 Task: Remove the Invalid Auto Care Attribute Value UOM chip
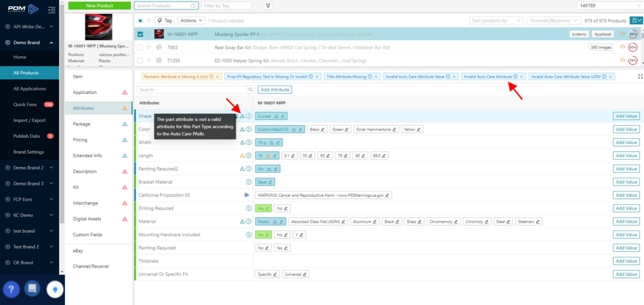point(610,77)
